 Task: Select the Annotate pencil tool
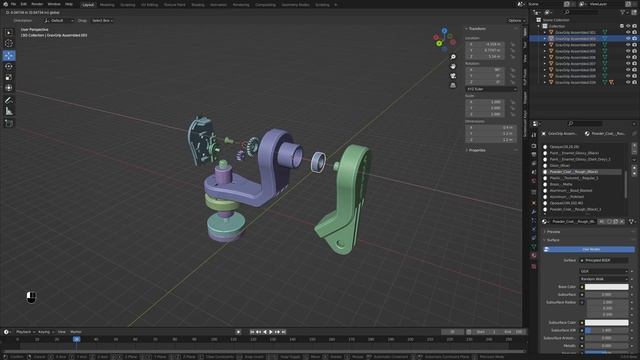tap(9, 100)
